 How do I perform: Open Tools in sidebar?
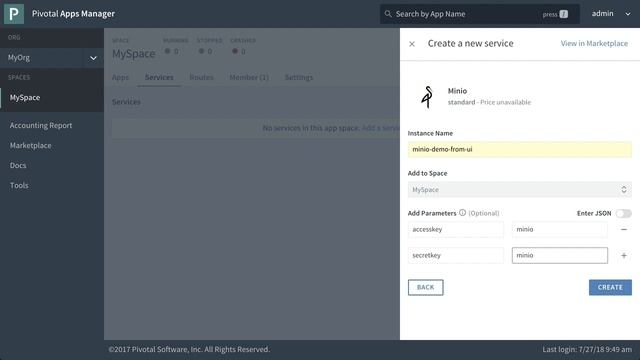click(19, 185)
